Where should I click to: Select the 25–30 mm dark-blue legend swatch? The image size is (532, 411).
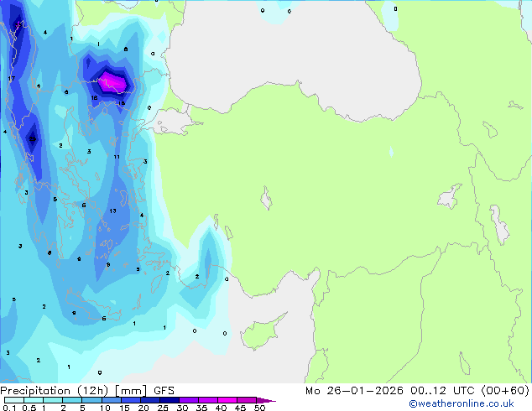point(170,400)
